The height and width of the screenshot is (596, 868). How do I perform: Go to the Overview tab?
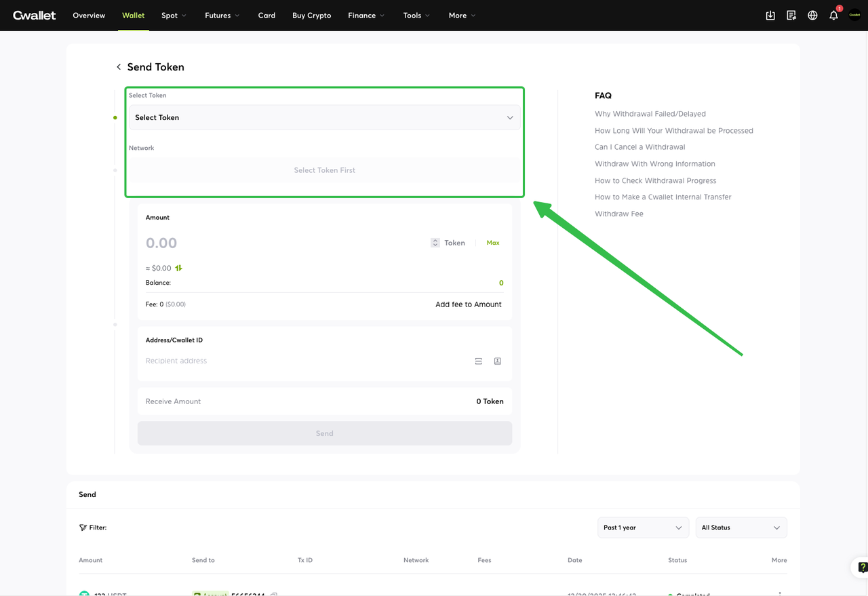(89, 16)
